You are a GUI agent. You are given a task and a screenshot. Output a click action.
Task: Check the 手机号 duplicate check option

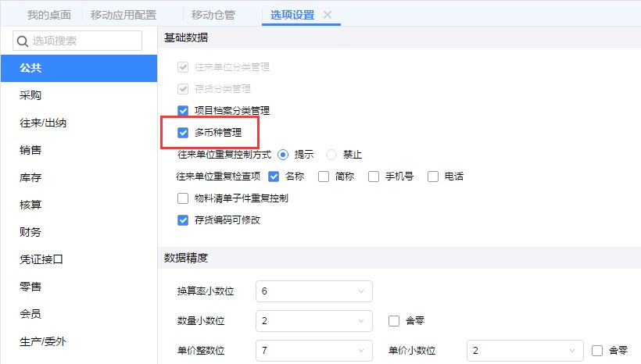click(374, 177)
